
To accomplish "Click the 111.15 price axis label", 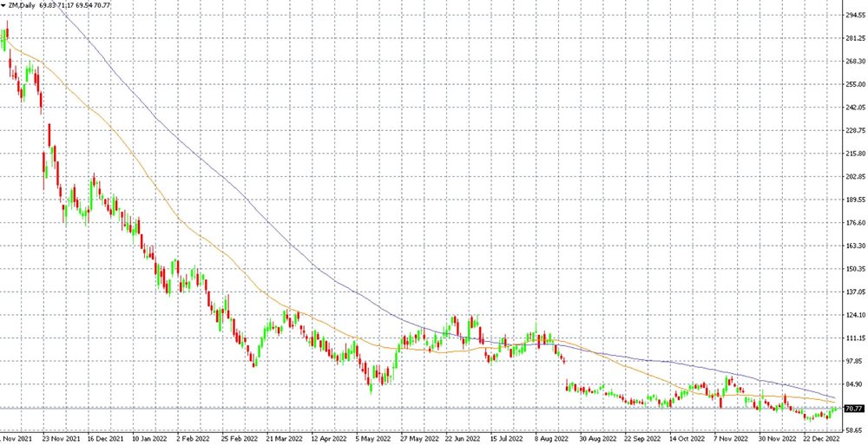I will coord(854,338).
